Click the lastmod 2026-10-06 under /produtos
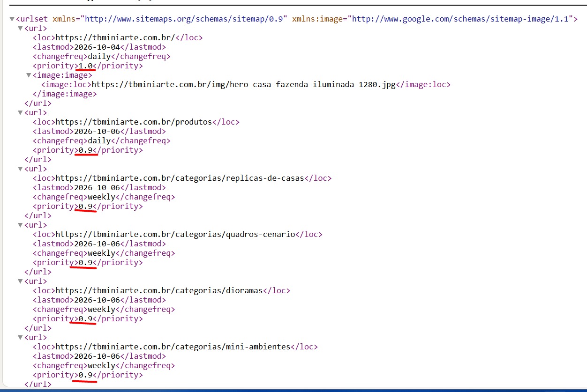This screenshot has width=587, height=392. click(x=97, y=131)
